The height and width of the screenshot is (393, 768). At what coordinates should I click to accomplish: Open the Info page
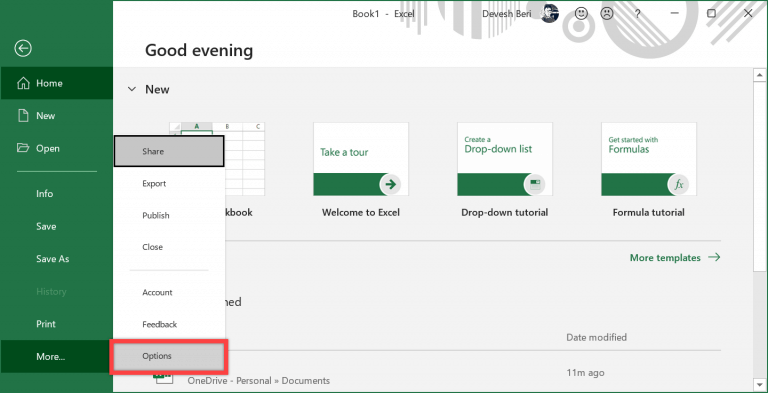[56, 194]
